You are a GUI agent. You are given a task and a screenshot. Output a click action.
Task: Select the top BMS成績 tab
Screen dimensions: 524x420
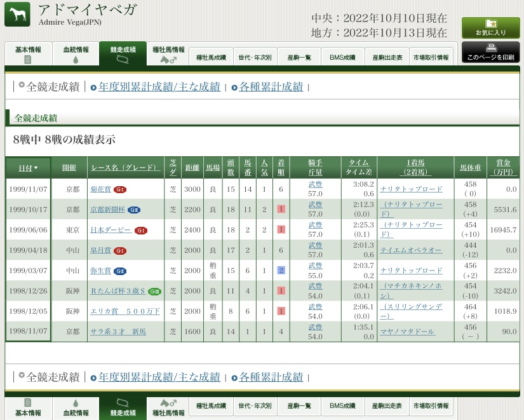(342, 57)
